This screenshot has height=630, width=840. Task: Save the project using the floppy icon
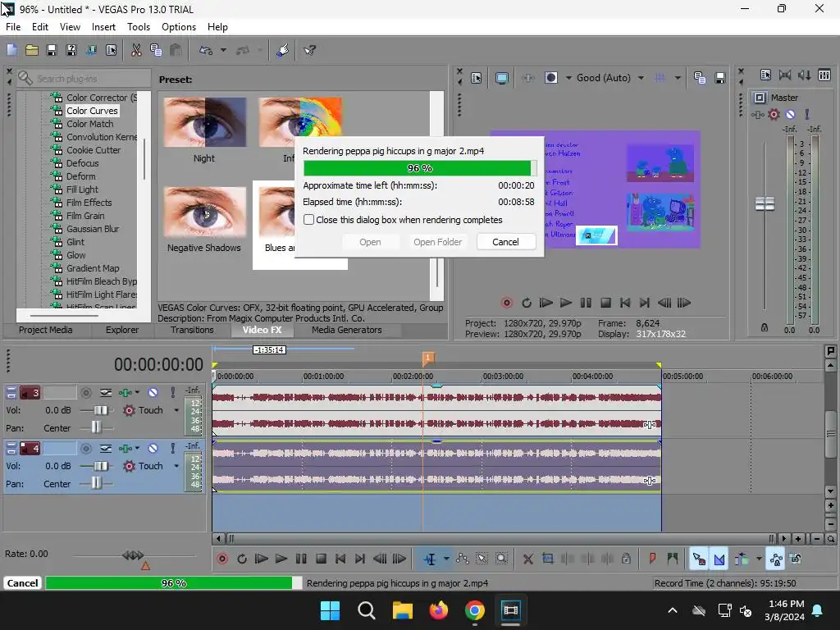[52, 50]
